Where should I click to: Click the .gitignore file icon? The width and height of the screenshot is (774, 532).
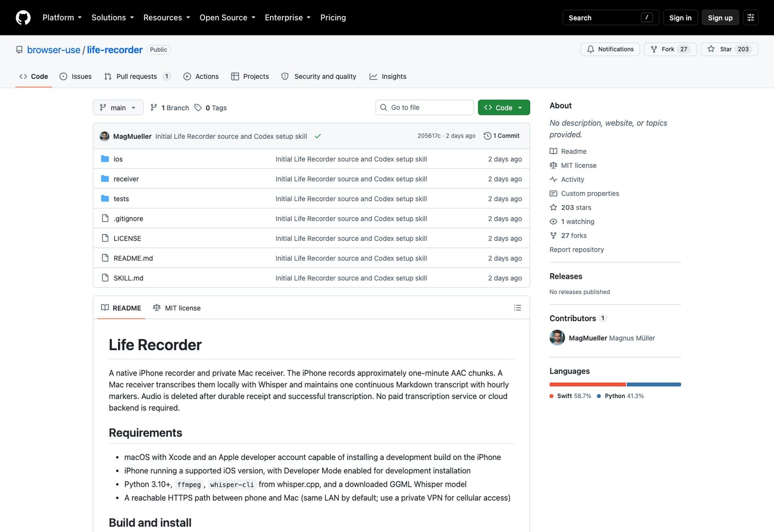click(x=105, y=218)
